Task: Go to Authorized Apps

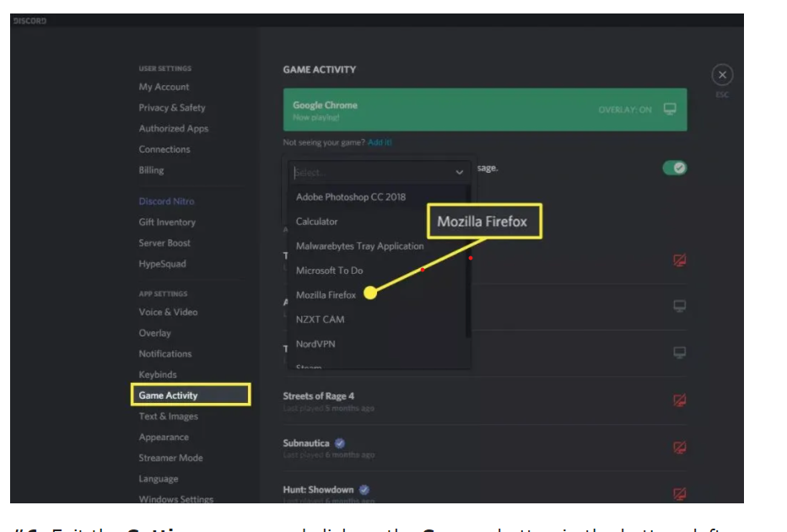Action: (x=174, y=128)
